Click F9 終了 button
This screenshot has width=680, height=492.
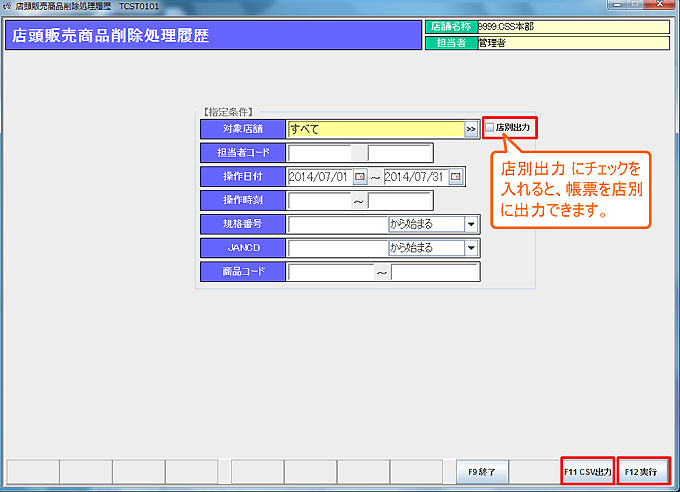[x=482, y=472]
